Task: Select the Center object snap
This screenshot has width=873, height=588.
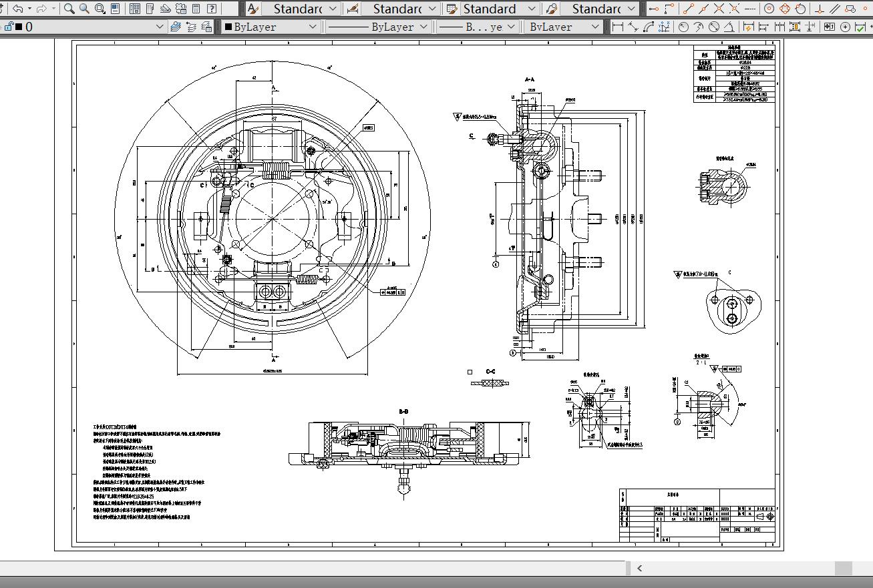Action: 769,9
